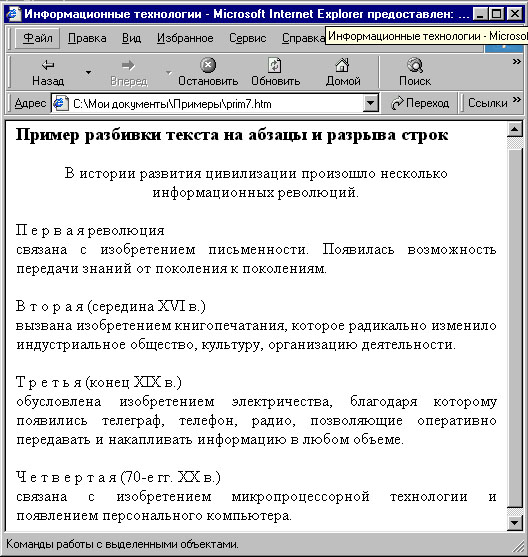Click the window resize grip corner
Screen dimensions: 528x557
pos(518,547)
